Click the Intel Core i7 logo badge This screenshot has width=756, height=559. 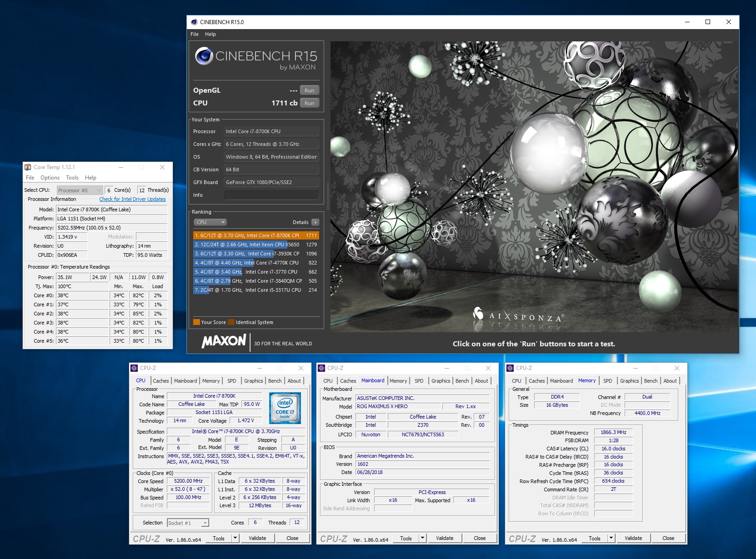[x=285, y=408]
